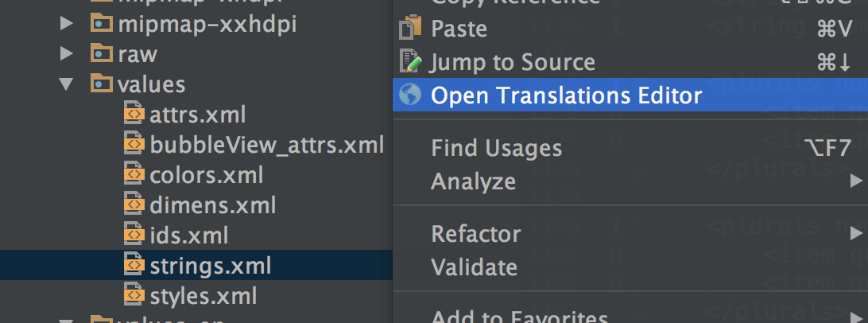Click the strings.xml file icon
Image resolution: width=868 pixels, height=323 pixels.
coord(133,265)
